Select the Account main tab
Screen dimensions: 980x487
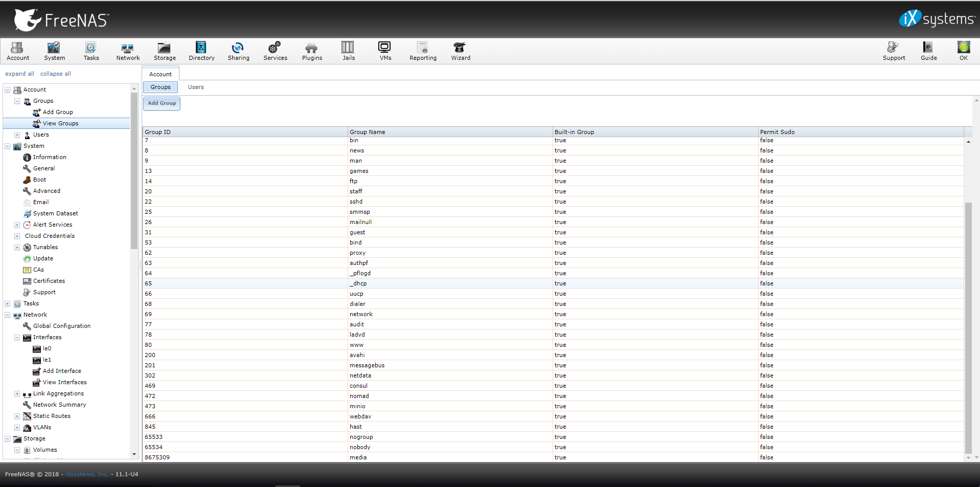pyautogui.click(x=161, y=74)
